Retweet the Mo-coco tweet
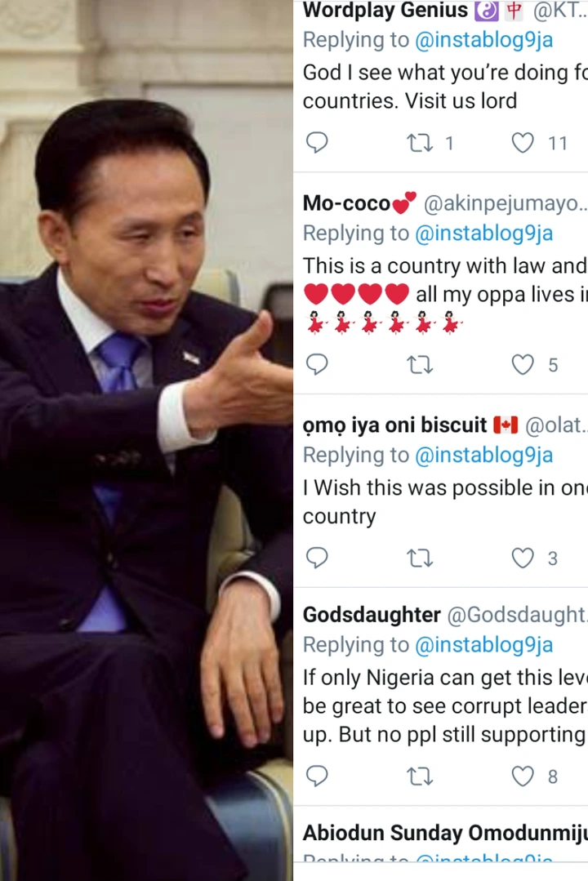This screenshot has height=881, width=588. point(420,364)
